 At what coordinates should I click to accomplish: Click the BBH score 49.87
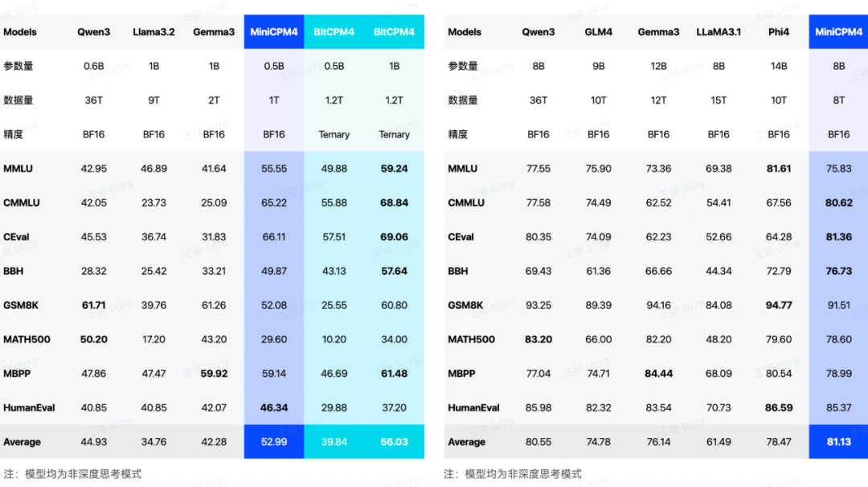274,271
